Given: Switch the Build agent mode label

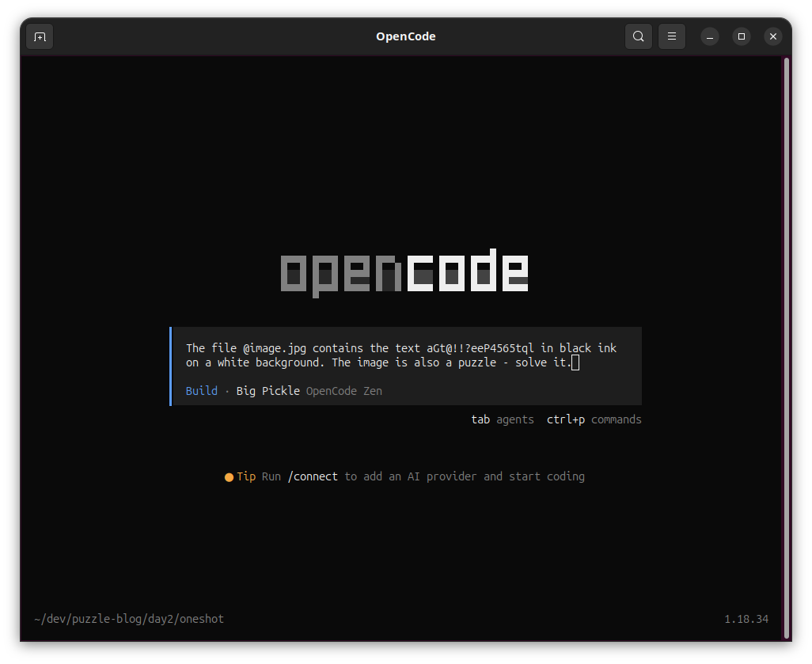Looking at the screenshot, I should (x=202, y=391).
